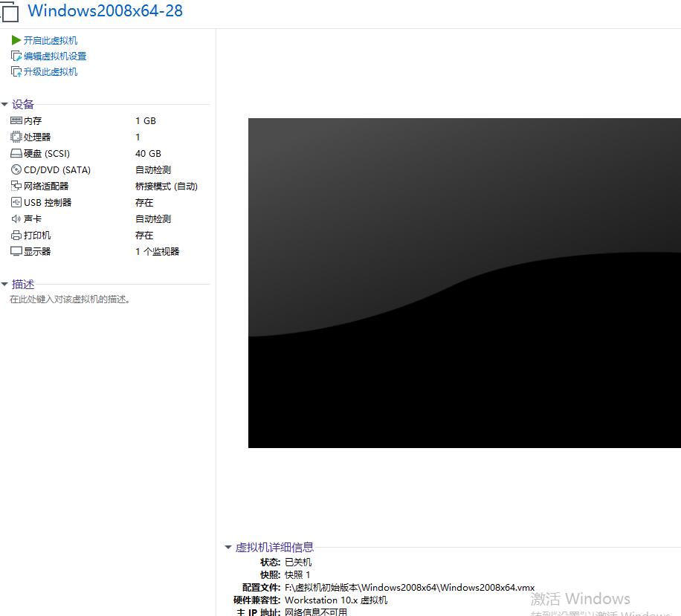Screen dimensions: 681x616
Task: Click the 设备 section heading
Action: click(22, 104)
